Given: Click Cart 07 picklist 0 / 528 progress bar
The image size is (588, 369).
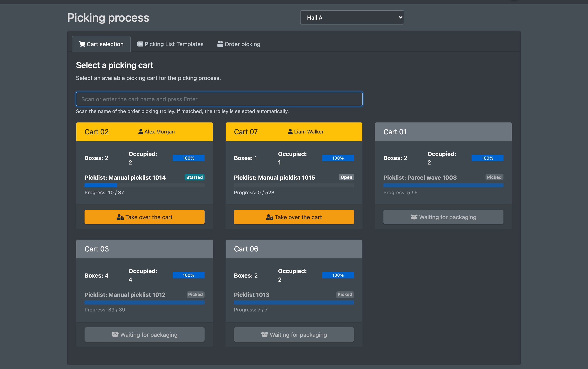Looking at the screenshot, I should coord(294,185).
